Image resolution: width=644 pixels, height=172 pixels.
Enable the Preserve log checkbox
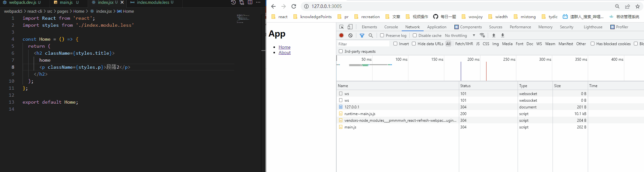click(382, 35)
